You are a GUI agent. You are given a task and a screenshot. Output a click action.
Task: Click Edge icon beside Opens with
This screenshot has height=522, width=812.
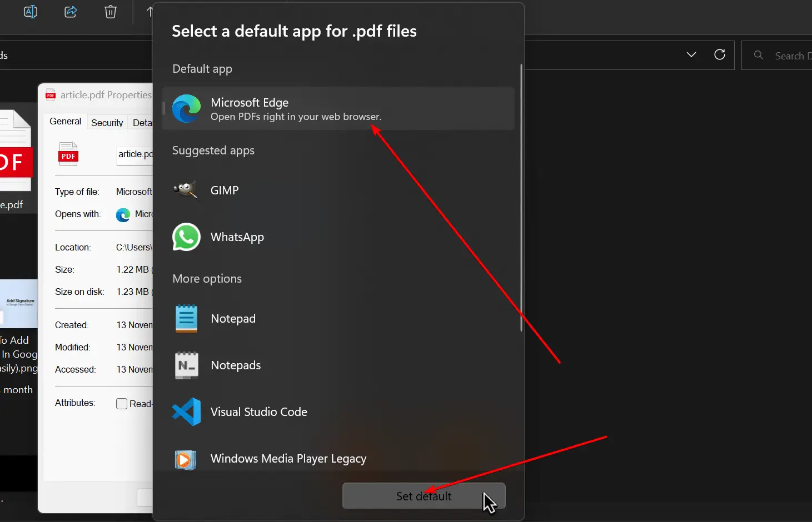click(123, 215)
